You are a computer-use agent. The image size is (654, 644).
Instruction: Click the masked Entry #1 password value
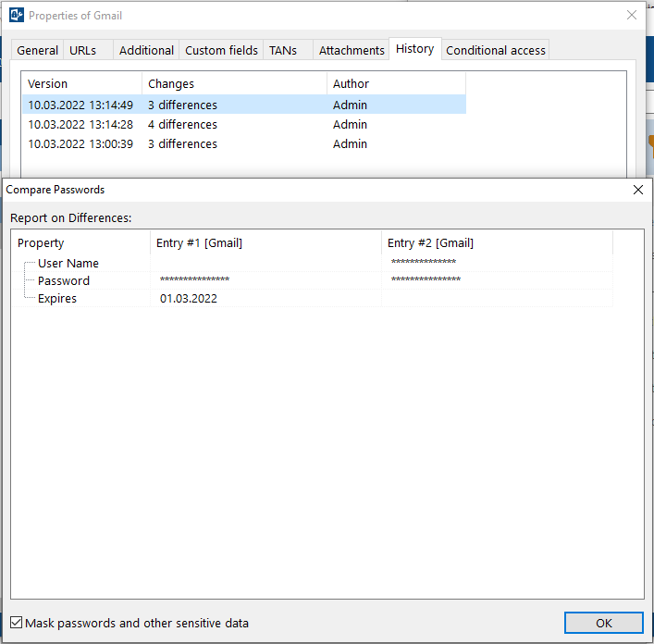pyautogui.click(x=194, y=279)
